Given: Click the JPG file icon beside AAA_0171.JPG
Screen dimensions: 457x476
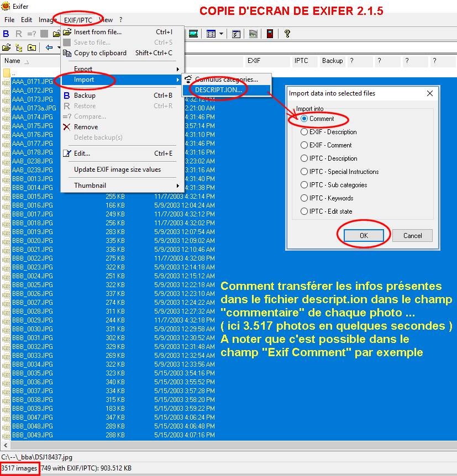Looking at the screenshot, I should pos(6,82).
